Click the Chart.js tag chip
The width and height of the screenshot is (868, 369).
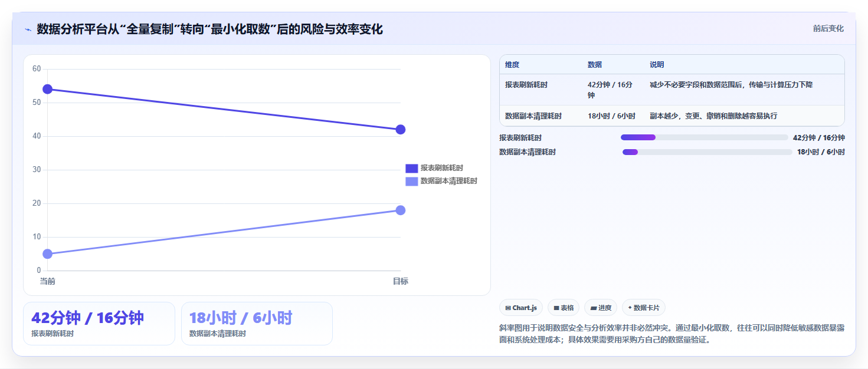pos(521,308)
